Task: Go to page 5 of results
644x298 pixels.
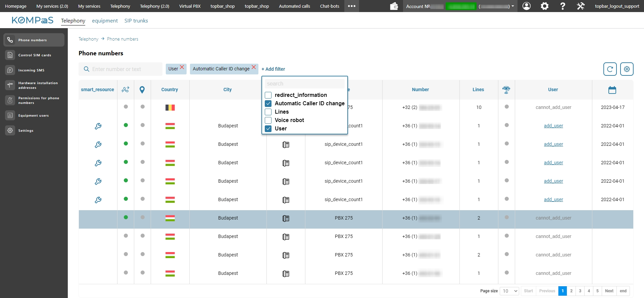Action: [597, 291]
